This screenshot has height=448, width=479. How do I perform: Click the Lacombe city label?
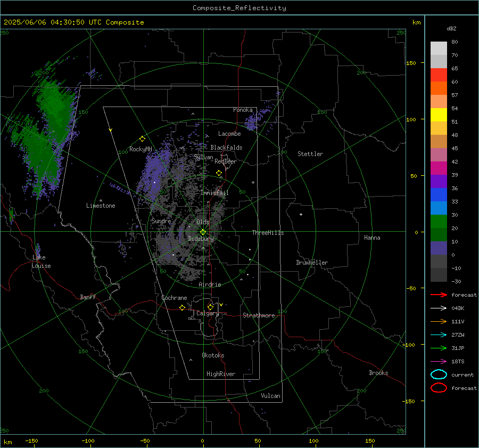(x=229, y=134)
